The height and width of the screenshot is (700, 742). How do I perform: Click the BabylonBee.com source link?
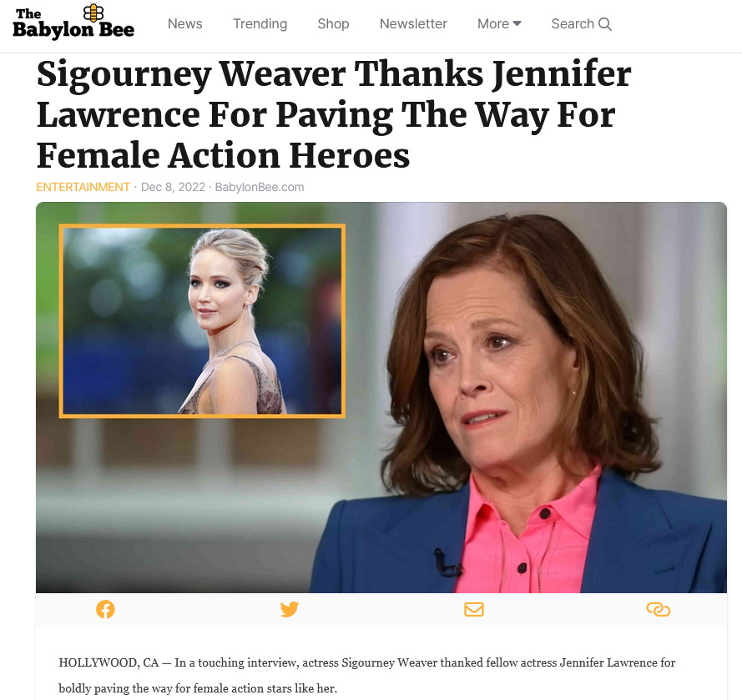[260, 187]
